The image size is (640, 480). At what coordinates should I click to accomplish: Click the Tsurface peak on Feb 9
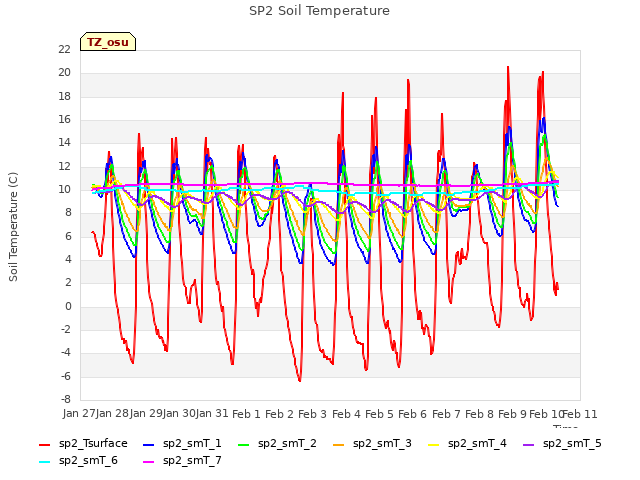[x=508, y=67]
